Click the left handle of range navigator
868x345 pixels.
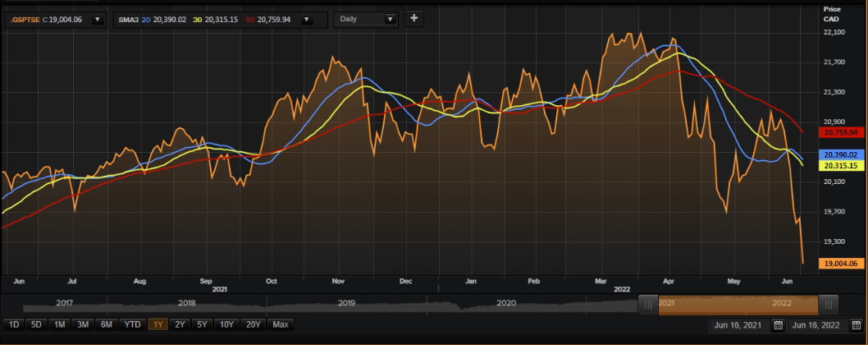point(648,305)
